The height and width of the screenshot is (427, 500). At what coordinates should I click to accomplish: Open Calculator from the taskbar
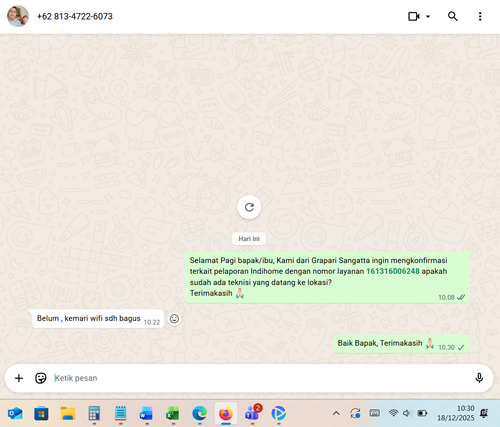click(94, 414)
